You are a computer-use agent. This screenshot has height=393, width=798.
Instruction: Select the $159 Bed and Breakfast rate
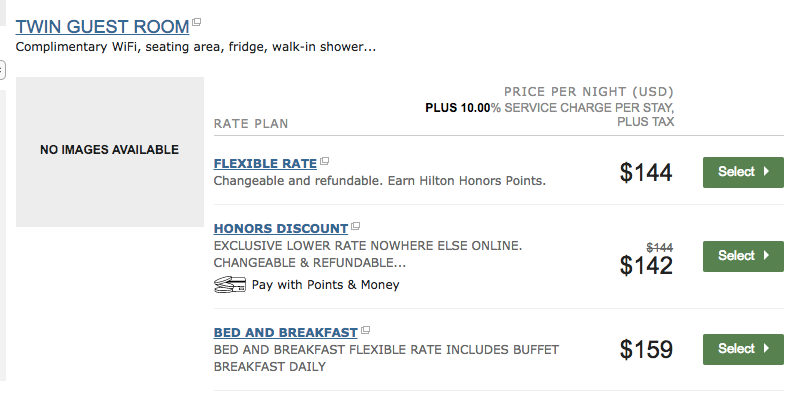pos(743,349)
